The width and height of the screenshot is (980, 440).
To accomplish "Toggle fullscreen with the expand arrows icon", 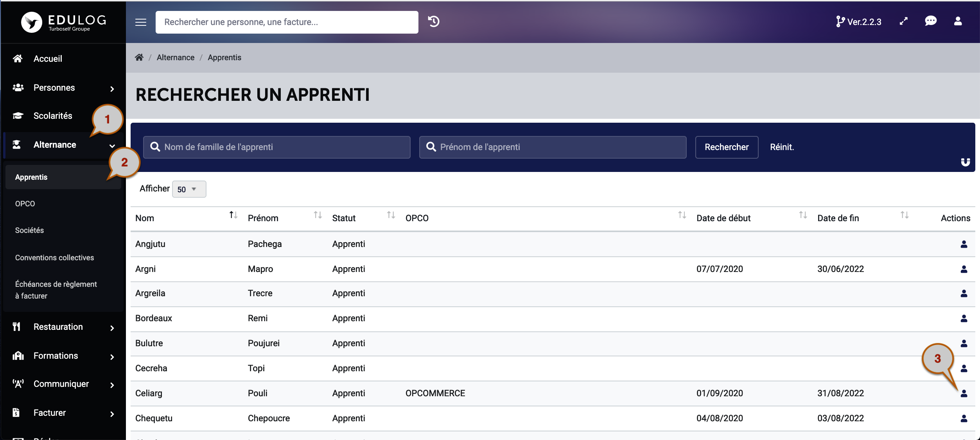I will 903,21.
